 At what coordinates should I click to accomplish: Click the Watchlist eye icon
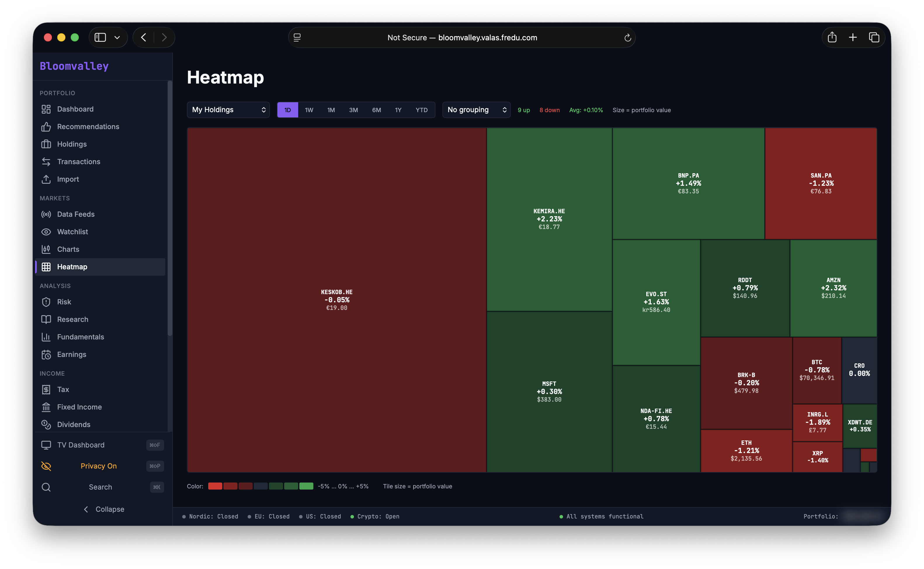coord(46,232)
